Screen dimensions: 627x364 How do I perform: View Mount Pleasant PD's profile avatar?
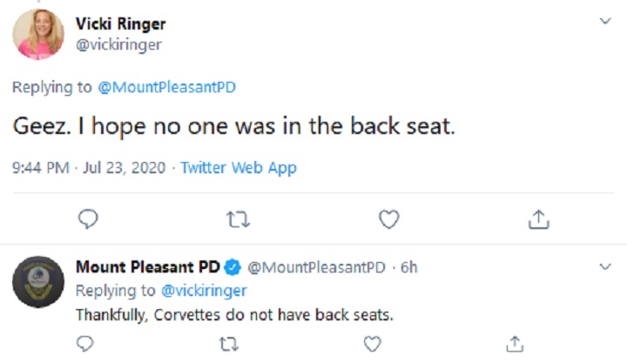[x=38, y=282]
